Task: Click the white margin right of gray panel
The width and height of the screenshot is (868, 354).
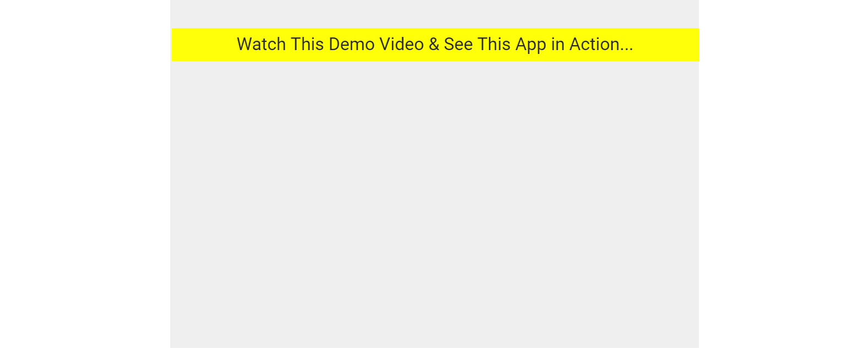Action: (x=783, y=176)
